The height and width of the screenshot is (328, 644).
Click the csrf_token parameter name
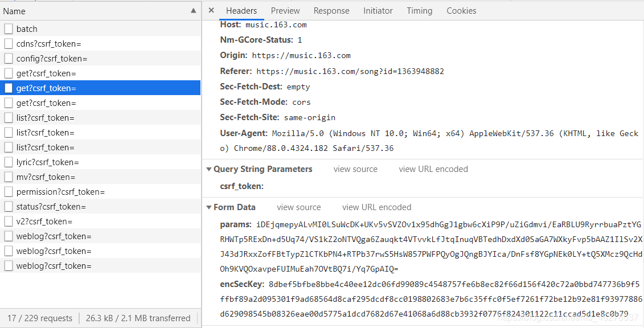[x=241, y=186]
